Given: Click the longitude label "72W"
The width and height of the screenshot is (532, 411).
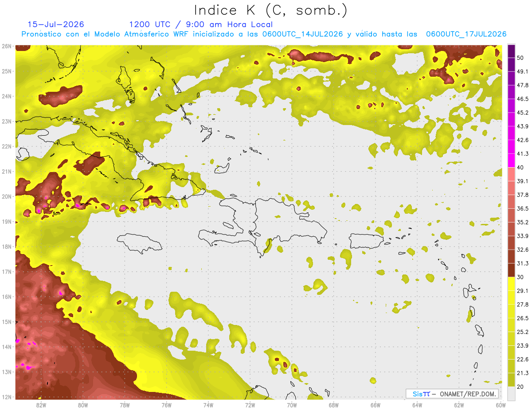Looking at the screenshot, I should pyautogui.click(x=250, y=405).
